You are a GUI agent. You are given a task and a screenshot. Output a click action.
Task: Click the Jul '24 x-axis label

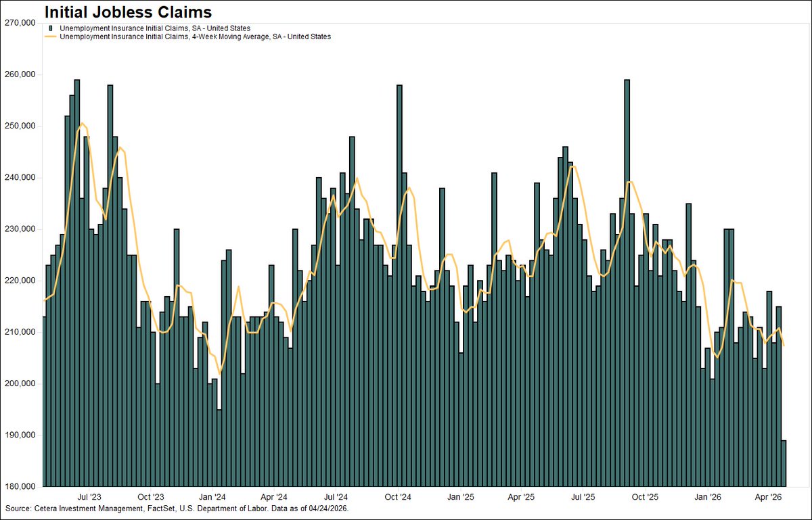tap(336, 496)
